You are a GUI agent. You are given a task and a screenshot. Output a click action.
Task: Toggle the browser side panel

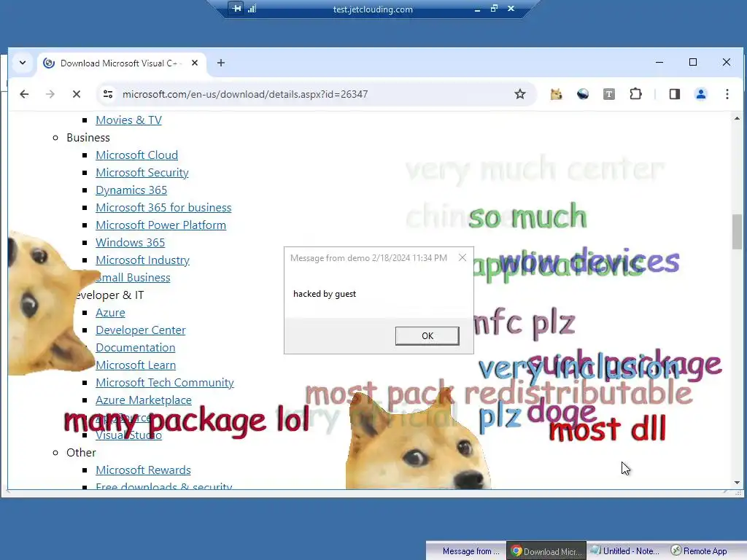pyautogui.click(x=675, y=94)
